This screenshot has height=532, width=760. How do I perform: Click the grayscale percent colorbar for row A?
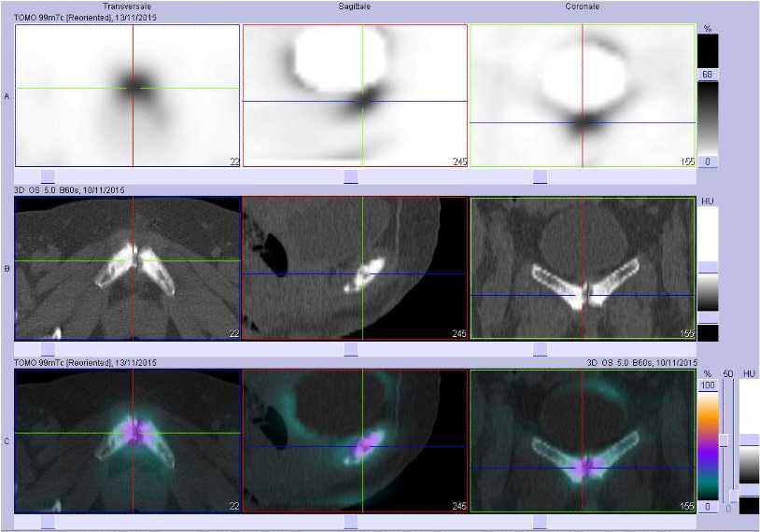click(708, 119)
